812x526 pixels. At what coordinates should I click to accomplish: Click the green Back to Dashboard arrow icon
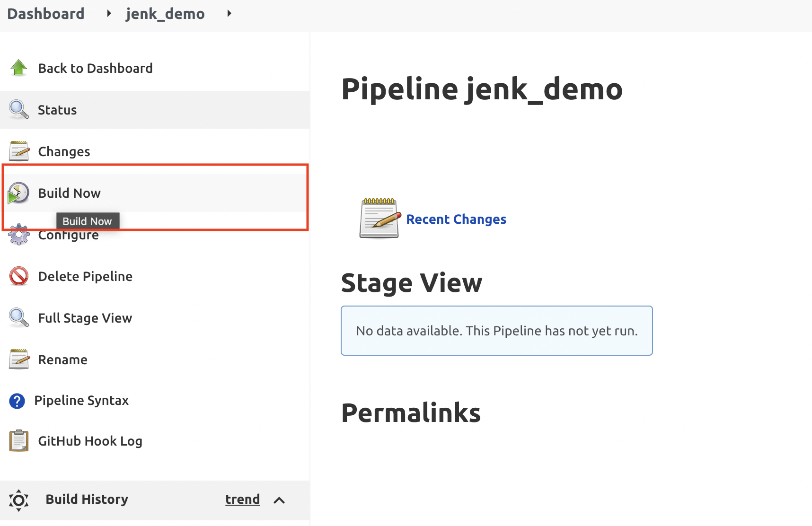pyautogui.click(x=18, y=68)
